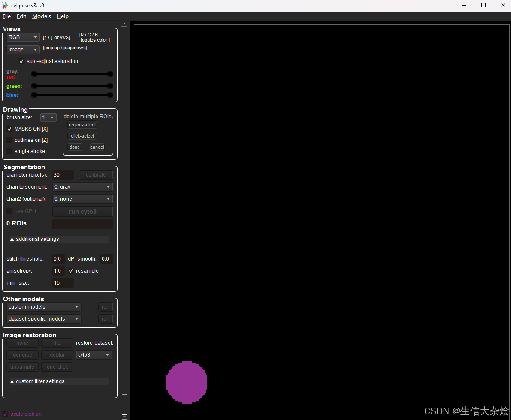Toggle auto-adjust saturation checkbox

point(21,61)
